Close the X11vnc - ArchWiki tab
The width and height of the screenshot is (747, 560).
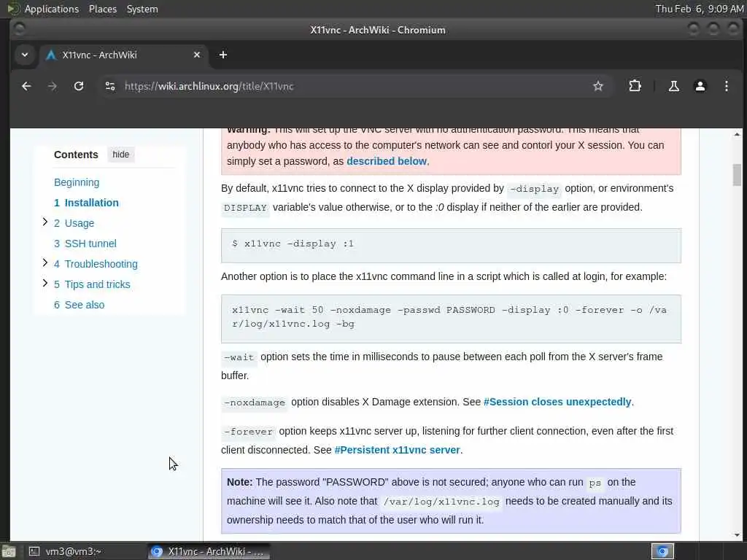197,55
